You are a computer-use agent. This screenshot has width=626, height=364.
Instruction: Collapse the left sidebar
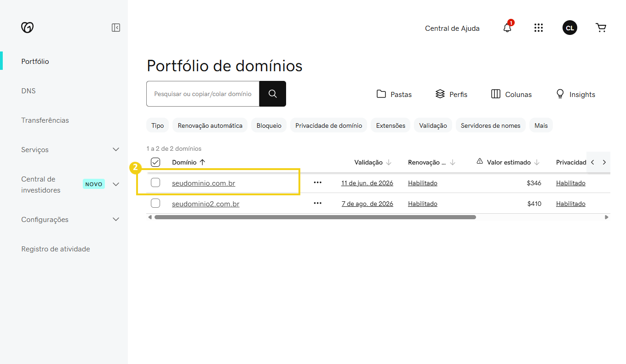tap(115, 27)
